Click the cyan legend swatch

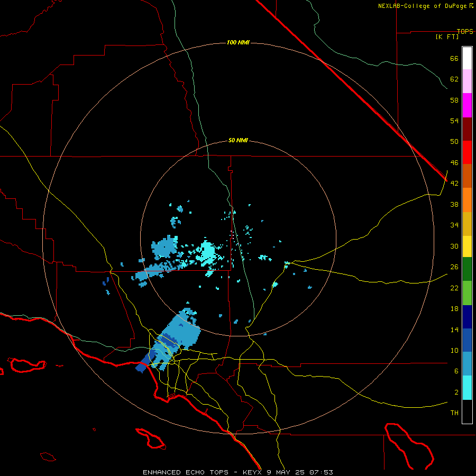point(467,388)
